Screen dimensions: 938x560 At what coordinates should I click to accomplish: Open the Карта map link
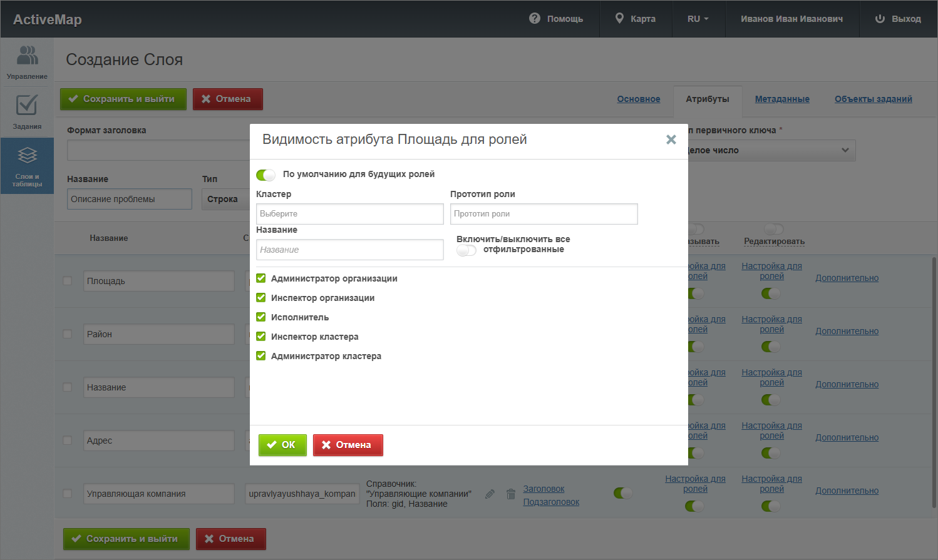tap(636, 19)
